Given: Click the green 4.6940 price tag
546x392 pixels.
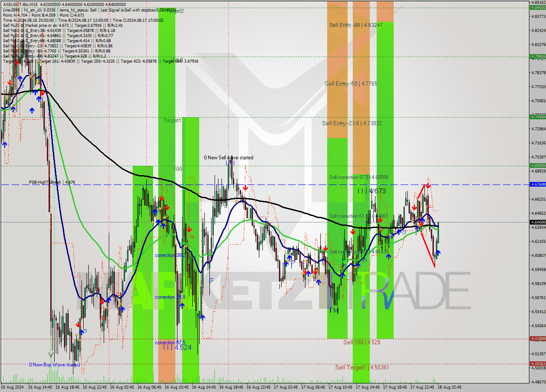Looking at the screenshot, I should pyautogui.click(x=537, y=165).
